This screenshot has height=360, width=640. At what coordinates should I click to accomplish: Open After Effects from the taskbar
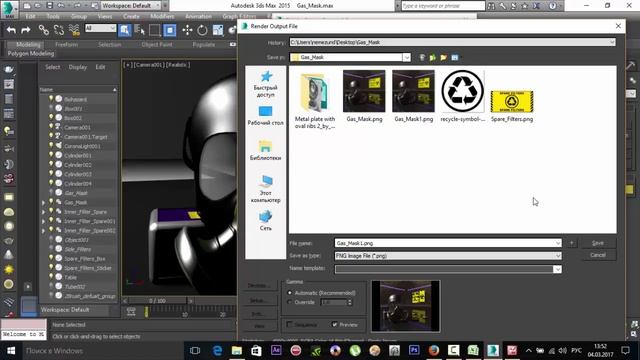point(276,351)
